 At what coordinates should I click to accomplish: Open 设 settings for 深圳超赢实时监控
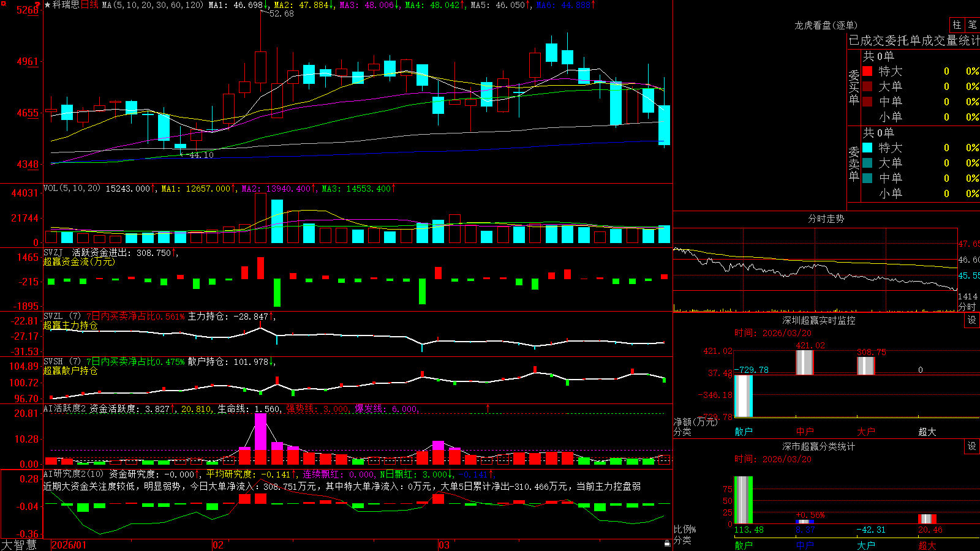click(972, 320)
